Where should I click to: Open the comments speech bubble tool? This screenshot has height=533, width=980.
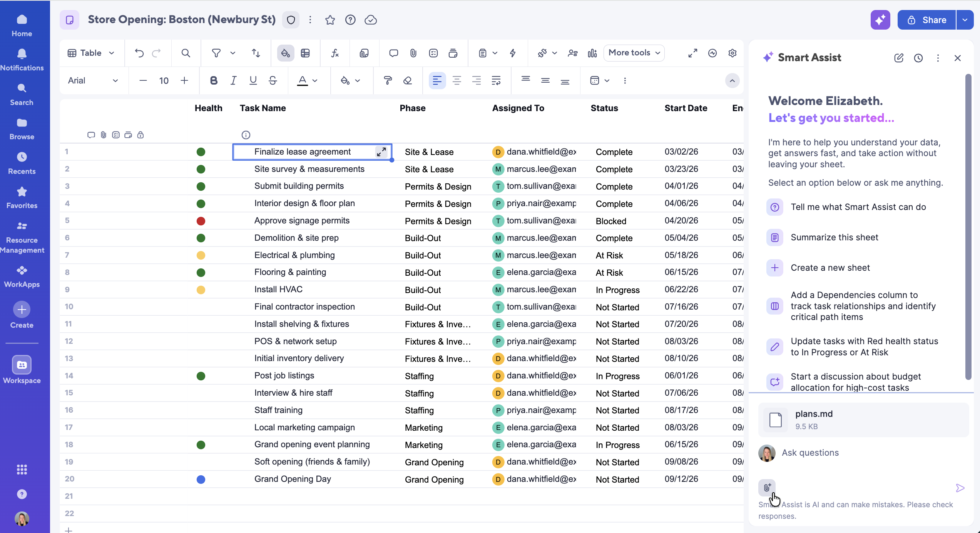393,53
